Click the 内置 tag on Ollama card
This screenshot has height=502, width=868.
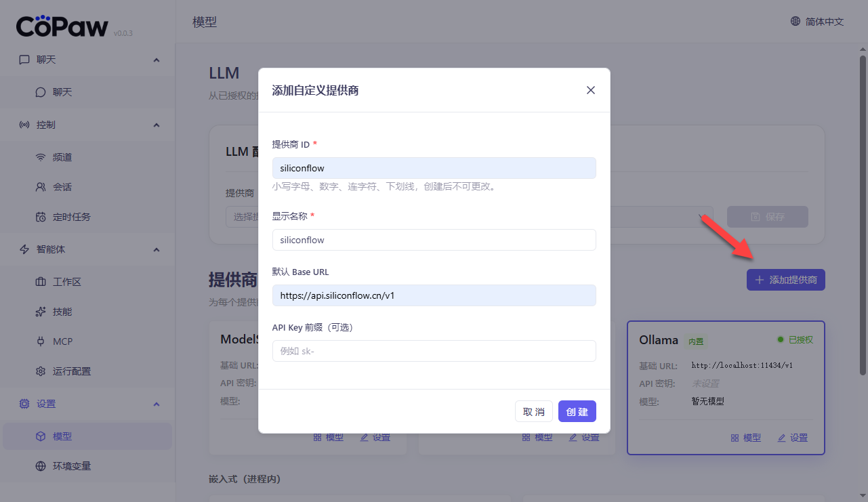tap(697, 341)
